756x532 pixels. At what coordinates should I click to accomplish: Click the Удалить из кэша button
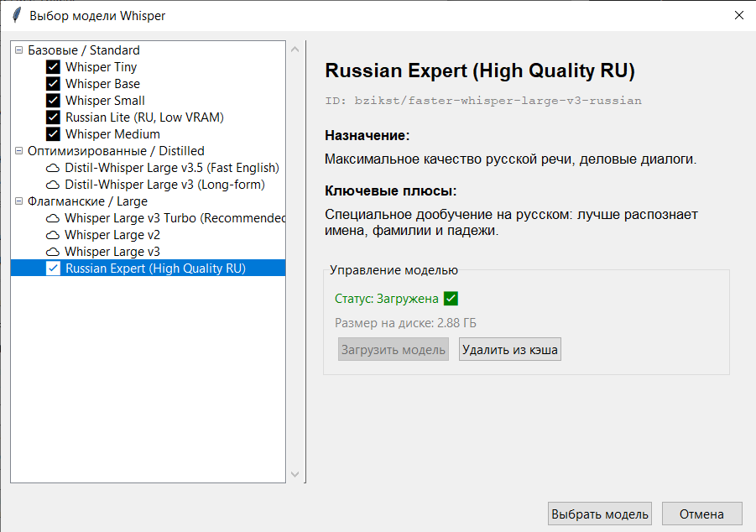(509, 349)
